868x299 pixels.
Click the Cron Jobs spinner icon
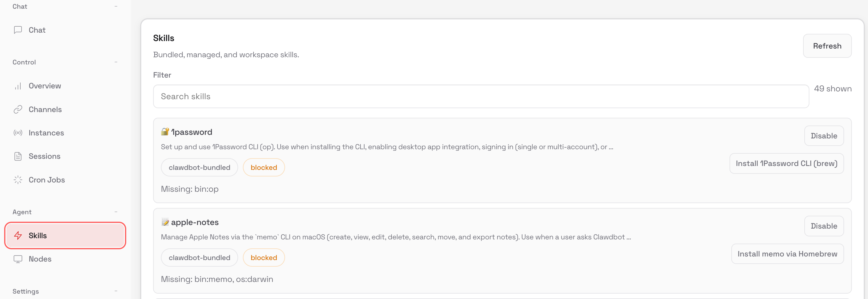(x=18, y=180)
